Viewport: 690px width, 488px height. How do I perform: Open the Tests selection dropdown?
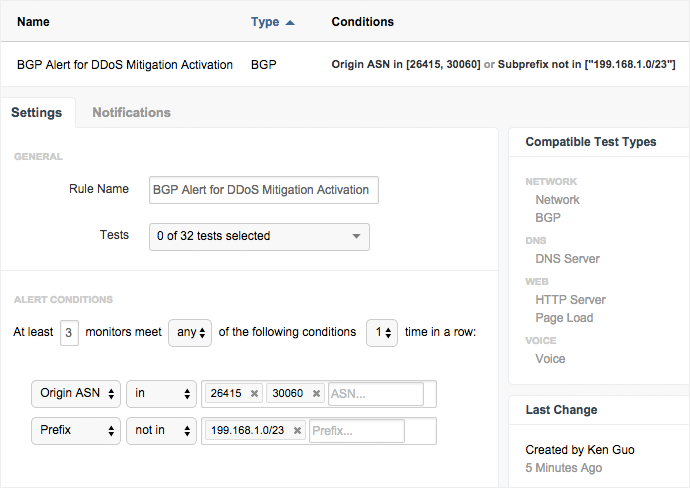(259, 236)
